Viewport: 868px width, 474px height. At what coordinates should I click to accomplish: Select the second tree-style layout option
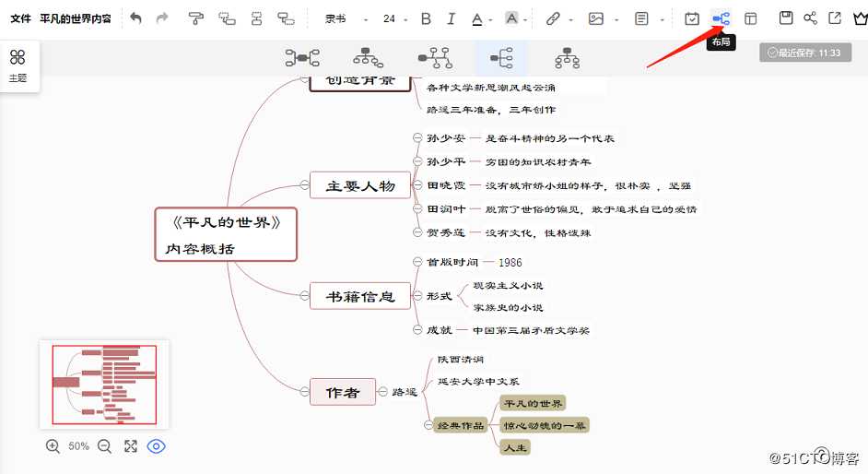[x=368, y=57]
